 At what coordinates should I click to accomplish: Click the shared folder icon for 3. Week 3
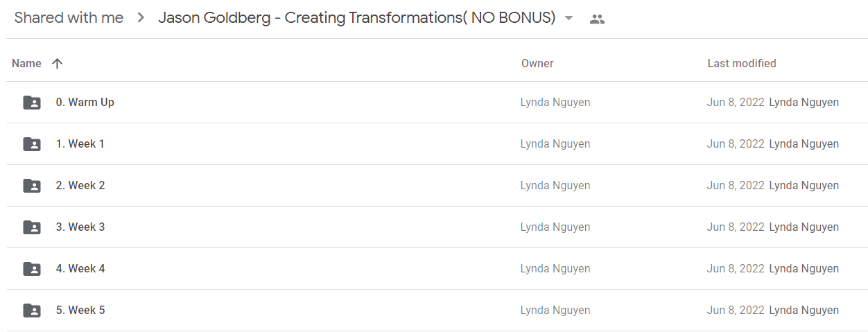click(x=32, y=227)
